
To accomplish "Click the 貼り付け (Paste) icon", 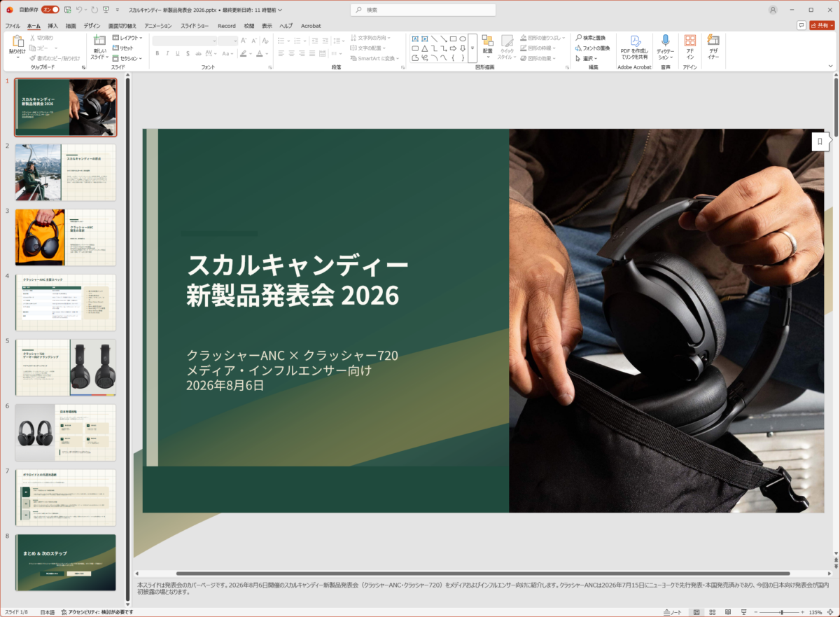I will [x=17, y=41].
